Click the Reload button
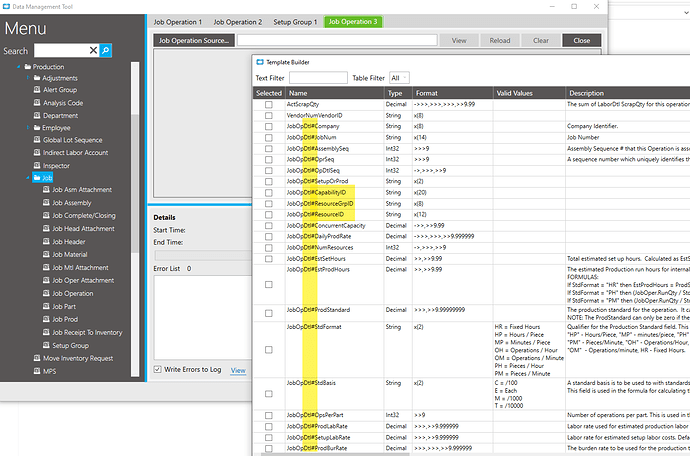 pyautogui.click(x=500, y=40)
